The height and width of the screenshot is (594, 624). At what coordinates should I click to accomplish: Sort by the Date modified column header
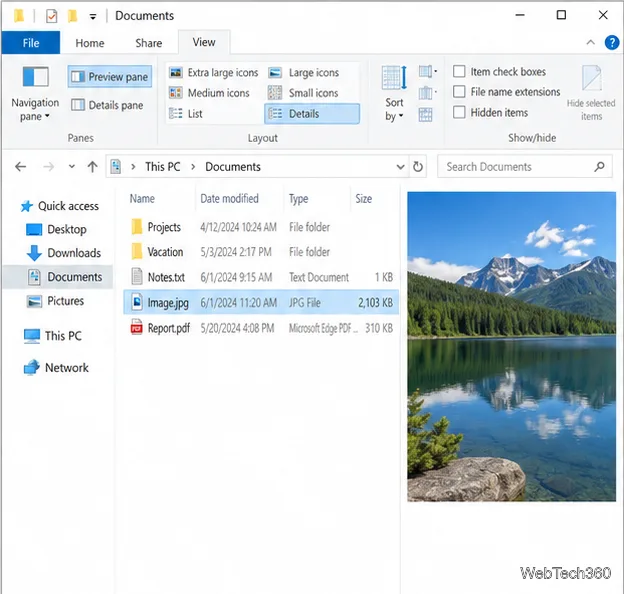229,198
